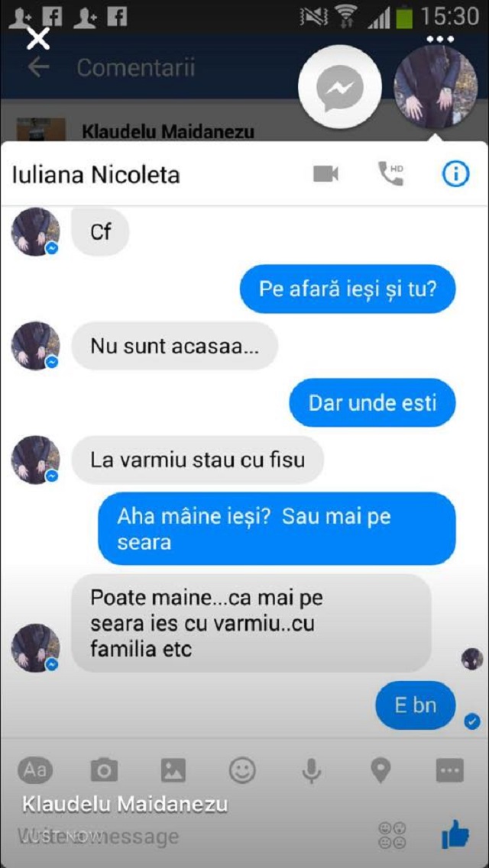Tap the profile photo chat head
This screenshot has width=489, height=868.
pyautogui.click(x=436, y=87)
